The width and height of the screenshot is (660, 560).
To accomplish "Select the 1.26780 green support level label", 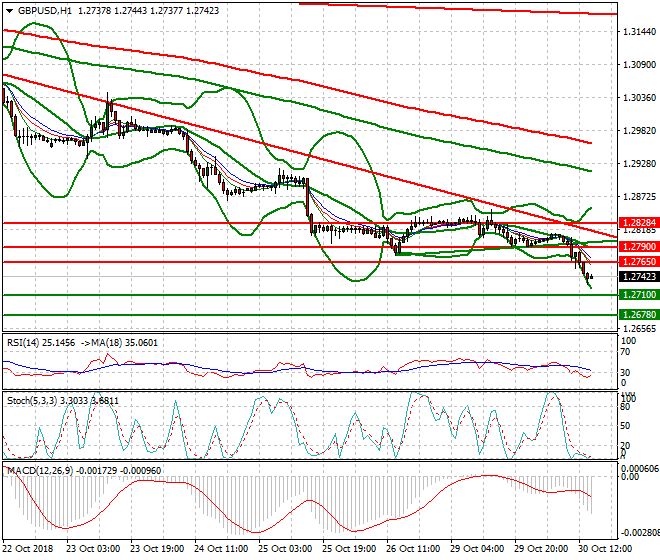I will click(x=639, y=315).
